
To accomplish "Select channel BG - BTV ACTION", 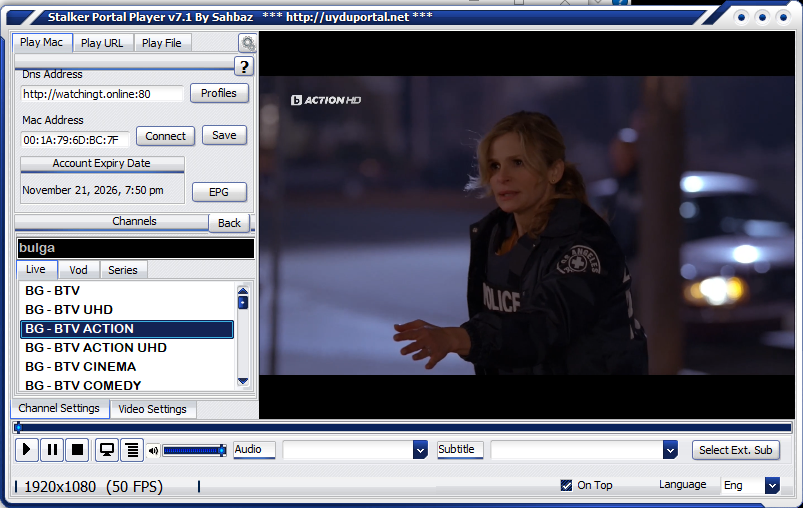I will (x=127, y=329).
